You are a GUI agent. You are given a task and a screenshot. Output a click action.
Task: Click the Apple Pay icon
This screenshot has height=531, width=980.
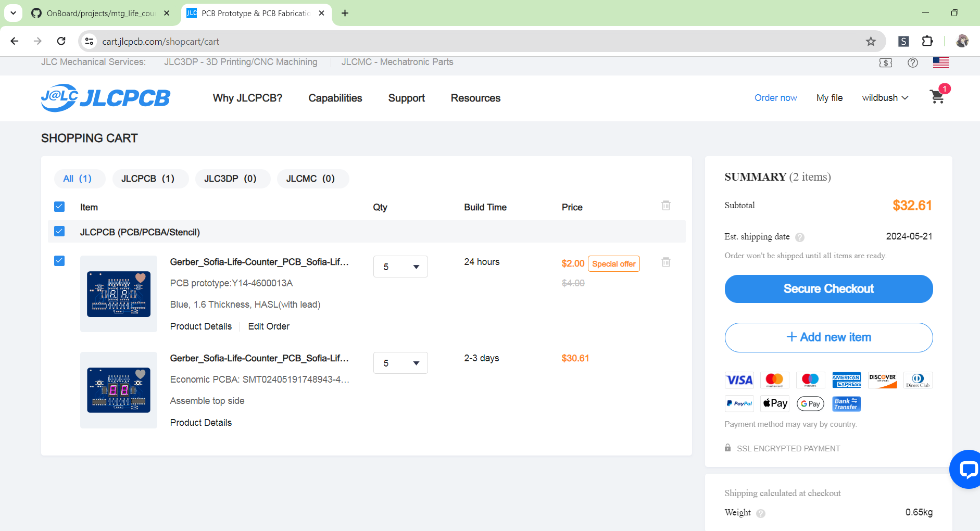pos(775,403)
